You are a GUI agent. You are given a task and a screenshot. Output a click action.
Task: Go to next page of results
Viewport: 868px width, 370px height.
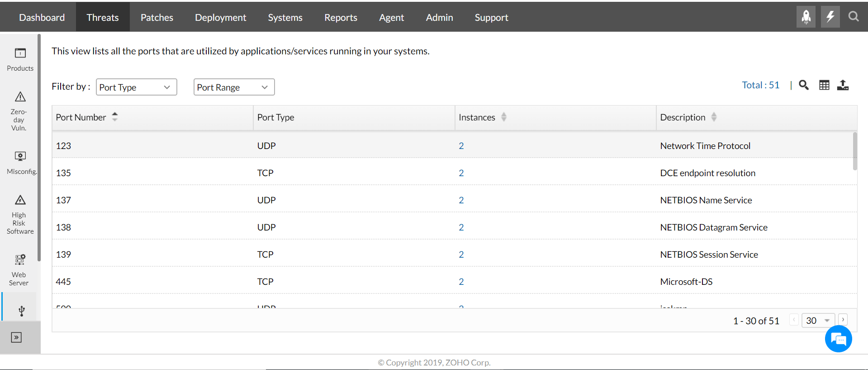tap(843, 320)
